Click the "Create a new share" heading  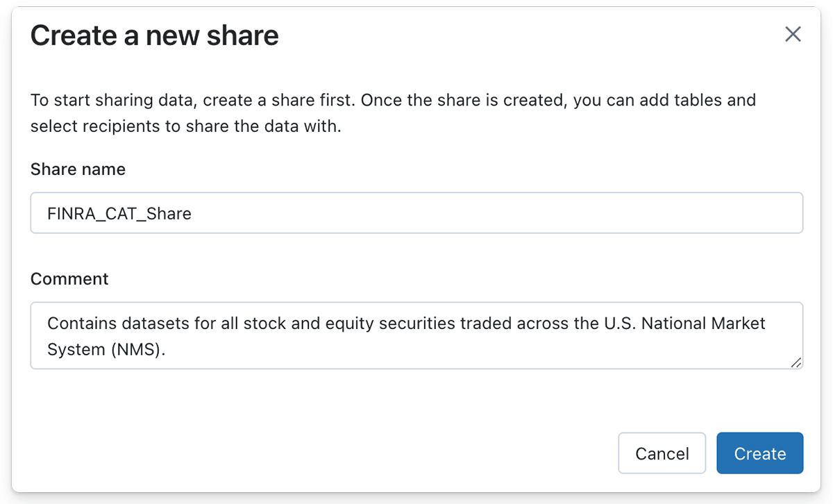(154, 35)
